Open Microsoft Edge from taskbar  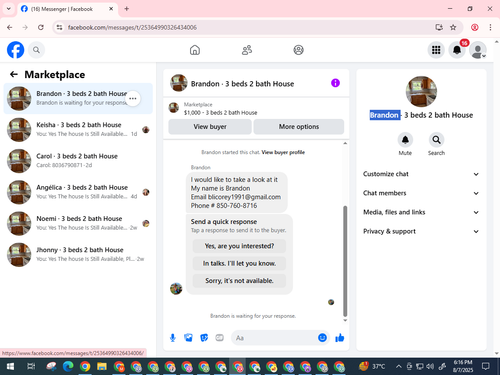pyautogui.click(x=68, y=367)
